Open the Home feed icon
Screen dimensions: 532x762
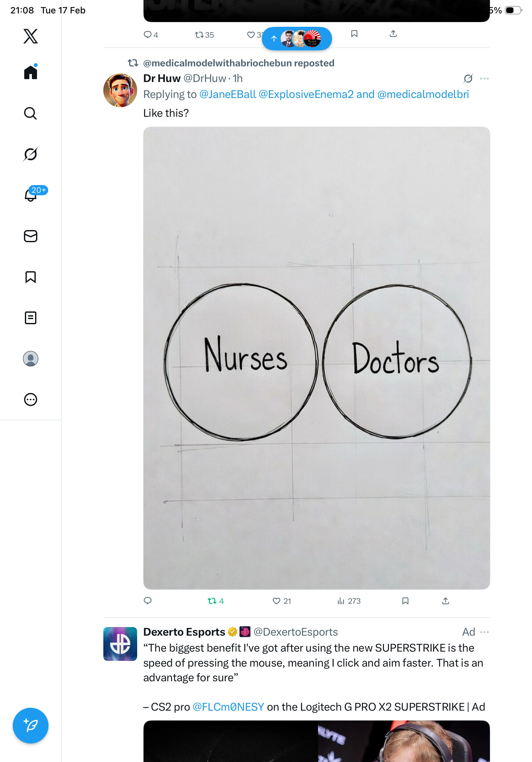[31, 72]
